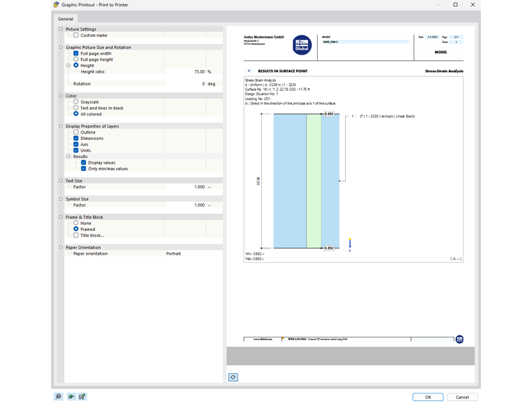Viewport: 532px width, 404px height.
Task: Maximize the Graphic Printout window
Action: click(x=455, y=5)
